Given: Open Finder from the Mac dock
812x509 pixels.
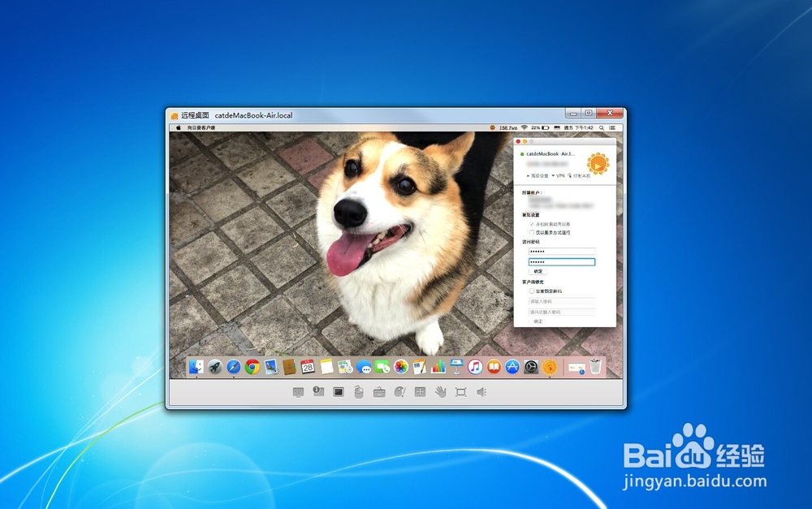Looking at the screenshot, I should (196, 367).
